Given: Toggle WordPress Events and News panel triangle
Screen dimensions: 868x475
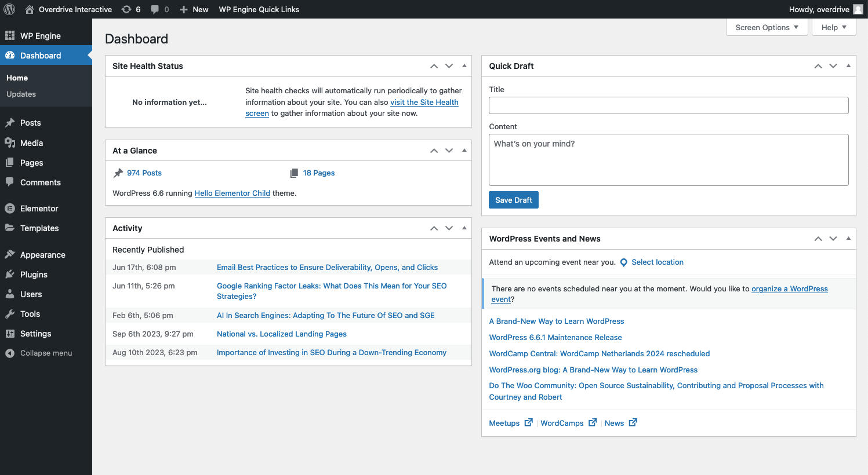Looking at the screenshot, I should point(848,239).
